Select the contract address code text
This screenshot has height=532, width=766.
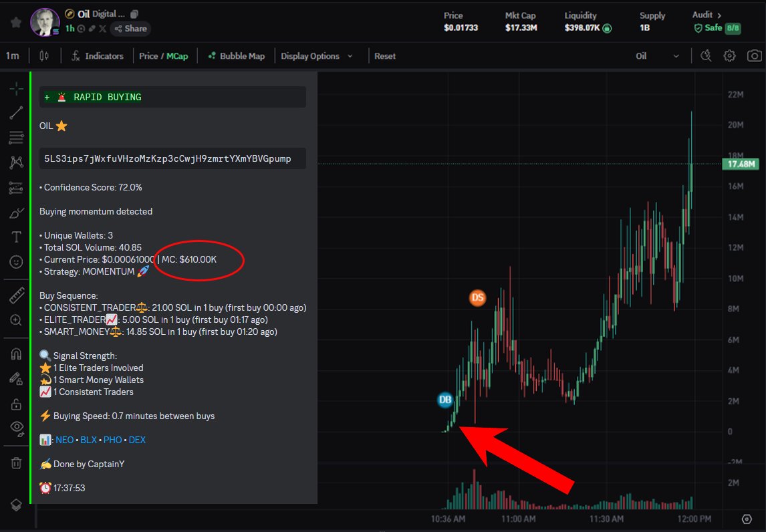coord(168,159)
